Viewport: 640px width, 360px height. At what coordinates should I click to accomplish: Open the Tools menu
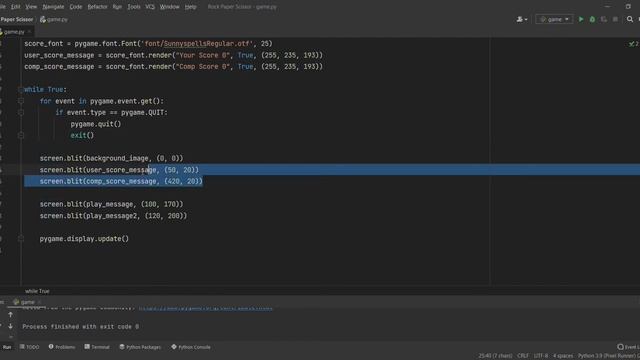coord(133,7)
